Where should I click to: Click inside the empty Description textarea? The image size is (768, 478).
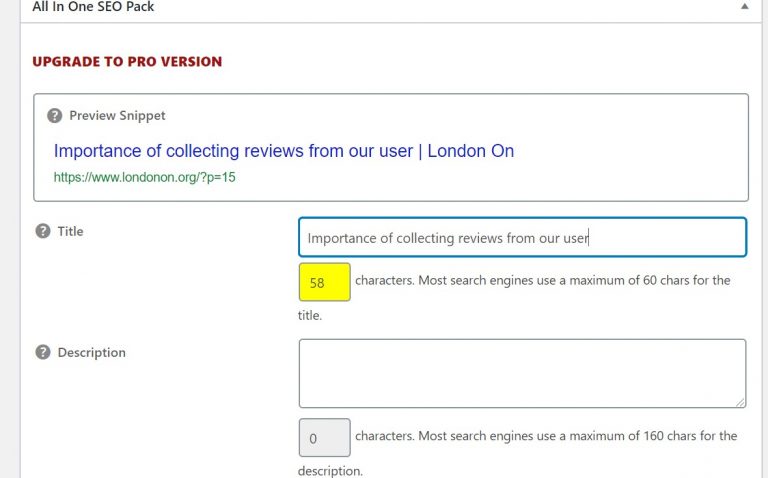coord(523,373)
